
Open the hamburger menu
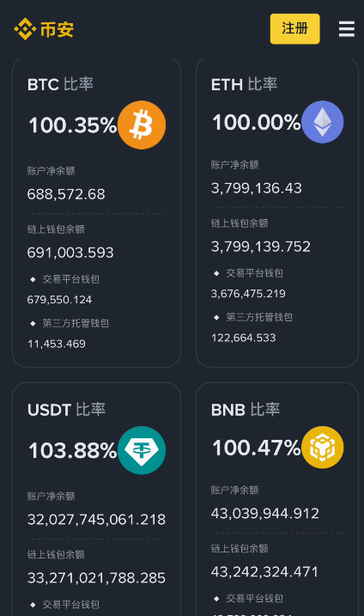tap(347, 29)
